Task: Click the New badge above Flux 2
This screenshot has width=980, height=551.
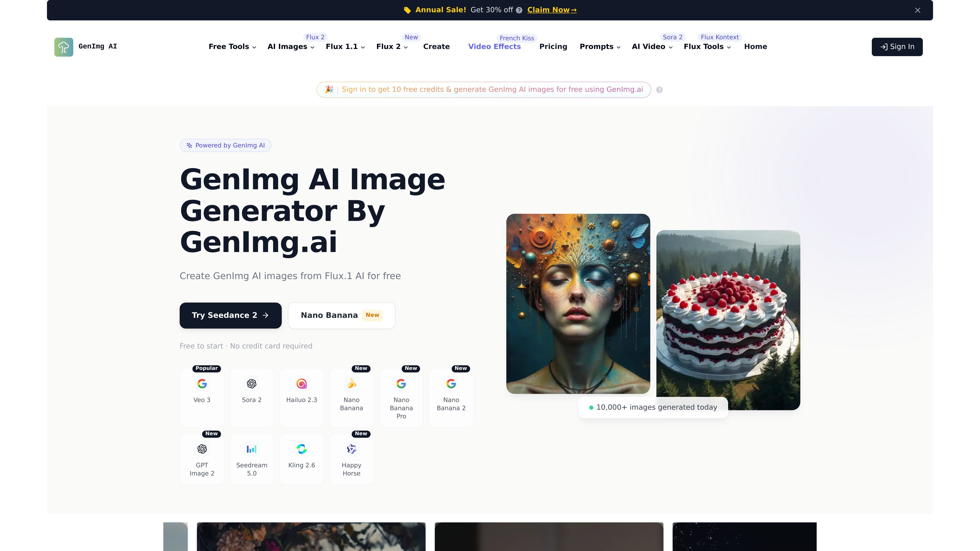Action: pos(411,37)
